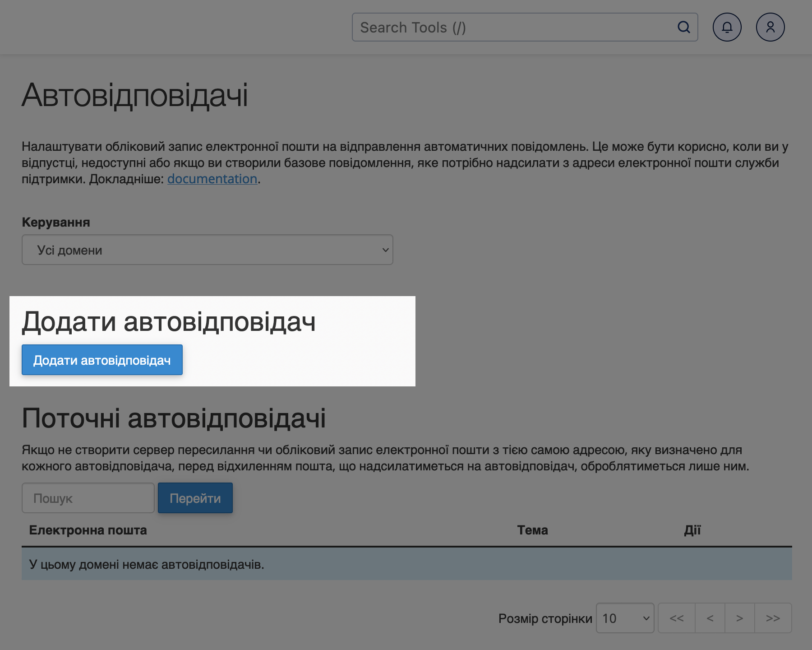Click the Перейти button
The height and width of the screenshot is (650, 812).
click(195, 498)
